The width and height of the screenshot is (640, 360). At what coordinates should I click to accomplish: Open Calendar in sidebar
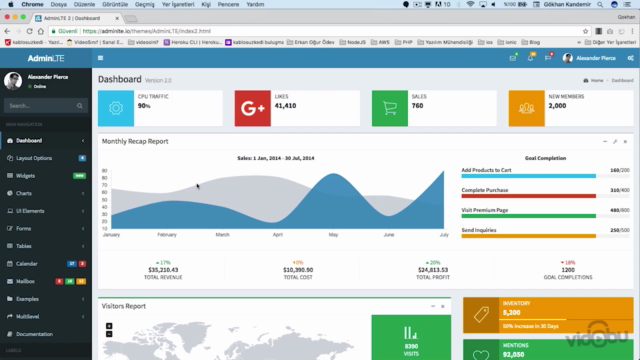[x=46, y=264]
